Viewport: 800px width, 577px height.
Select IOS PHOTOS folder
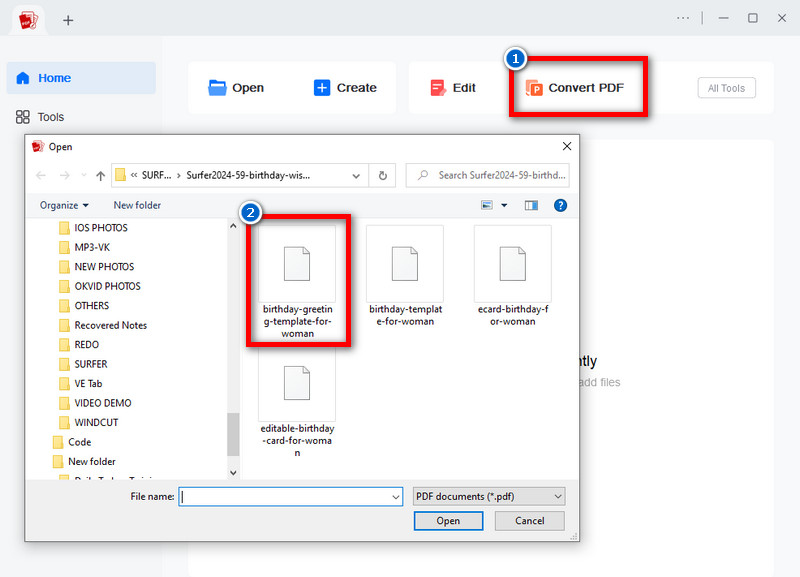point(93,228)
